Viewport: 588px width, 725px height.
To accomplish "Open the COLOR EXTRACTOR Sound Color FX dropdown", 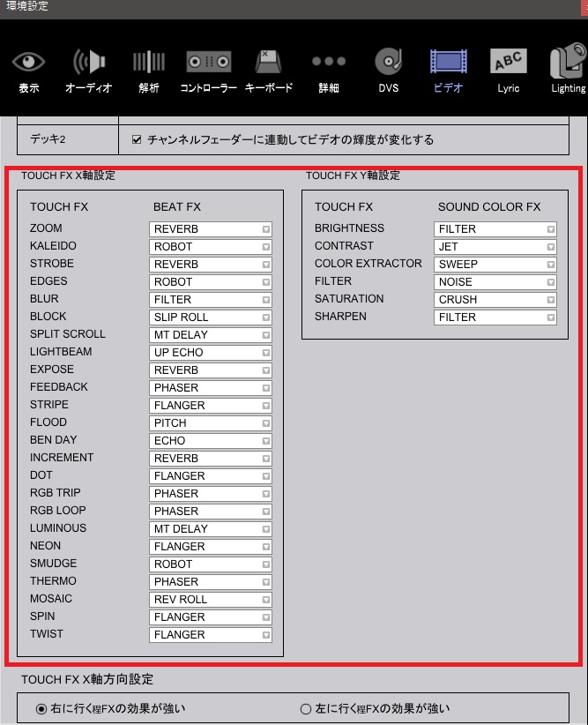I will 495,264.
